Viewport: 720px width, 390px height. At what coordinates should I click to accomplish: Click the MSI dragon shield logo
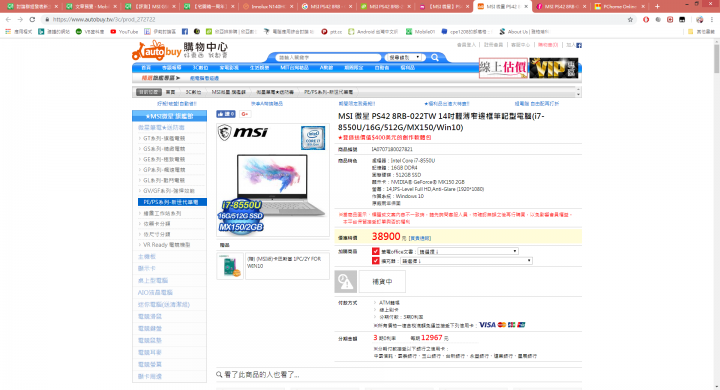pos(224,133)
